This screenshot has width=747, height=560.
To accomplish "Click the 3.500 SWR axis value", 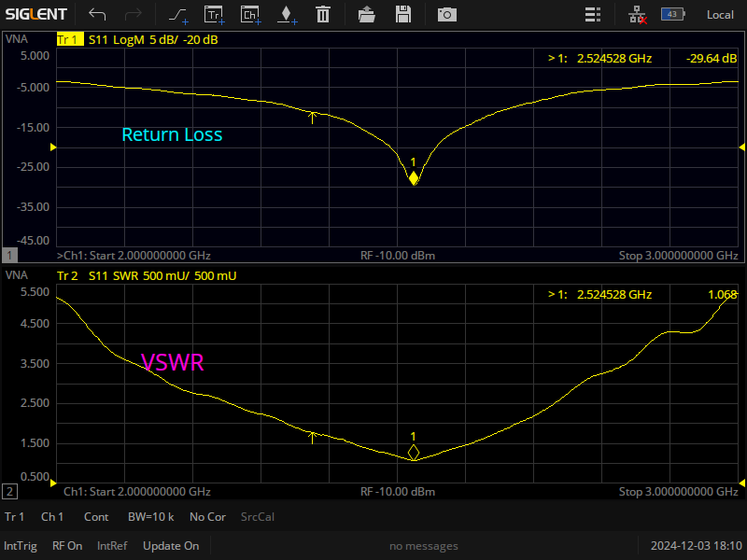I will 35,363.
